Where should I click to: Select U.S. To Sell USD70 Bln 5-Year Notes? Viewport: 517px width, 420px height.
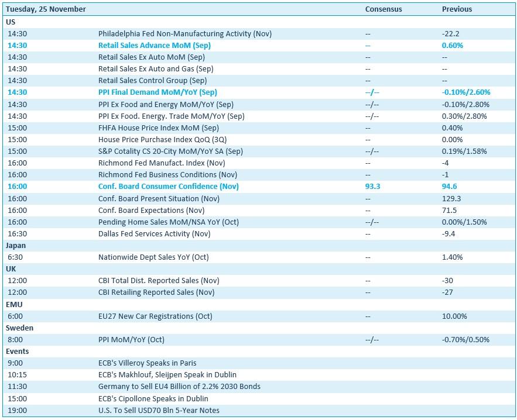[x=159, y=411]
